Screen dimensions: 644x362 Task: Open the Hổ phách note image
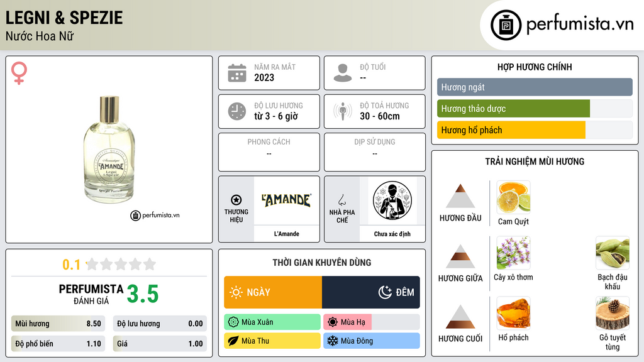(513, 313)
